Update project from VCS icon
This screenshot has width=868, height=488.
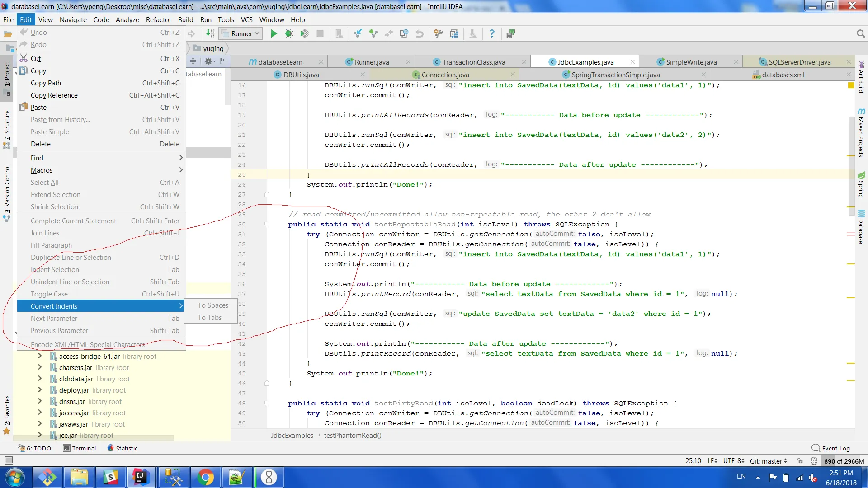click(358, 34)
